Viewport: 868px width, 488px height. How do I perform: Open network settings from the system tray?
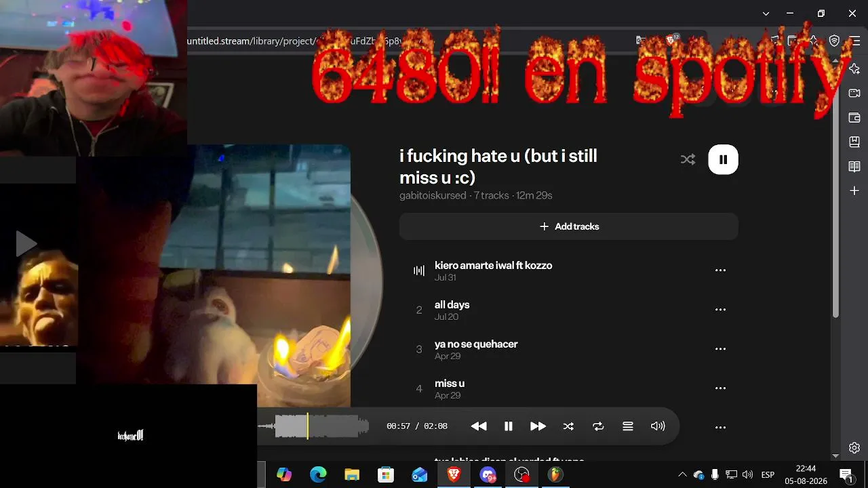(731, 474)
